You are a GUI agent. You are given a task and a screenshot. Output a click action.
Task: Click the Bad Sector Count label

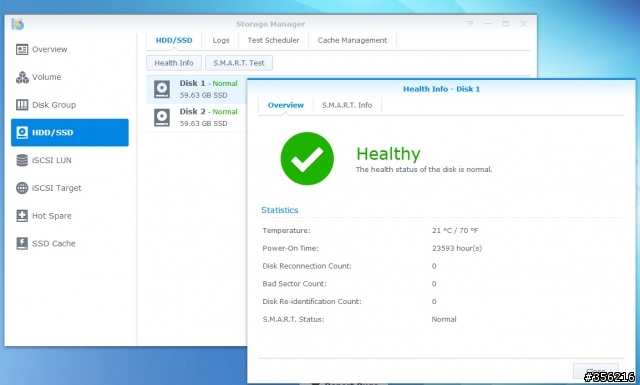(294, 284)
